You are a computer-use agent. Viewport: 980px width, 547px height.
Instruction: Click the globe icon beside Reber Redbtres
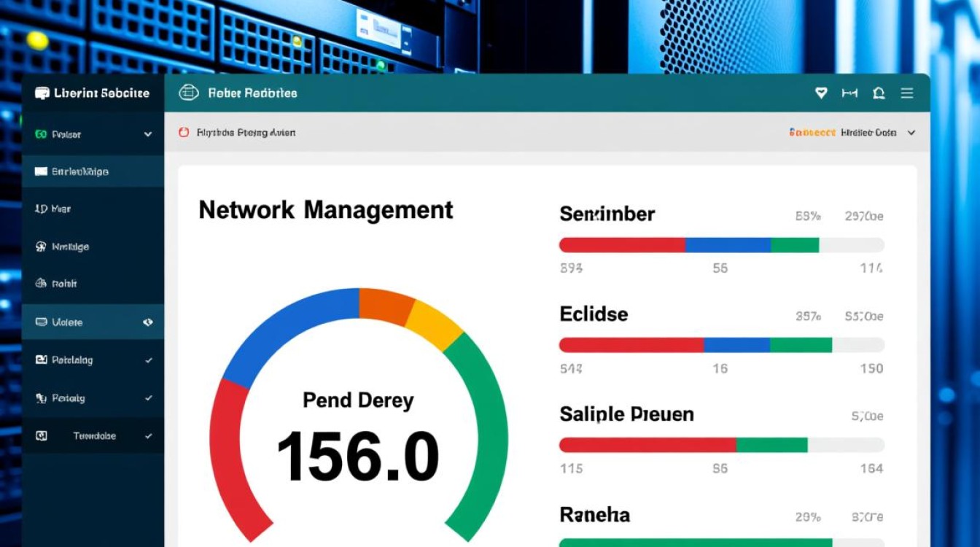pos(189,93)
